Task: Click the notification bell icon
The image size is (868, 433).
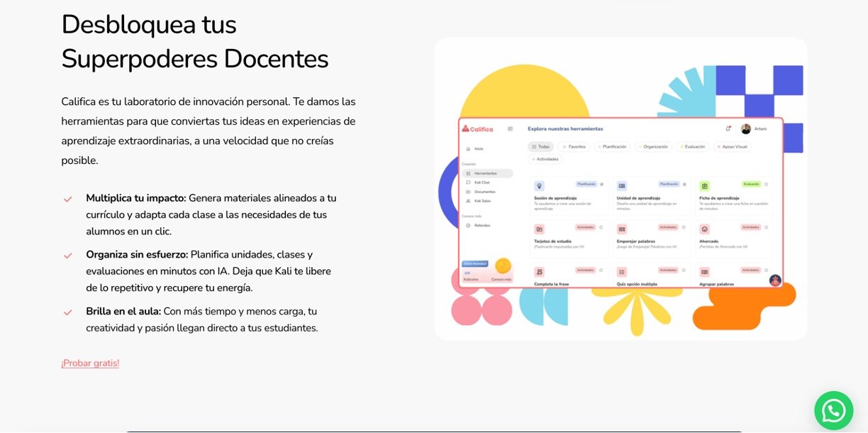Action: [x=728, y=128]
